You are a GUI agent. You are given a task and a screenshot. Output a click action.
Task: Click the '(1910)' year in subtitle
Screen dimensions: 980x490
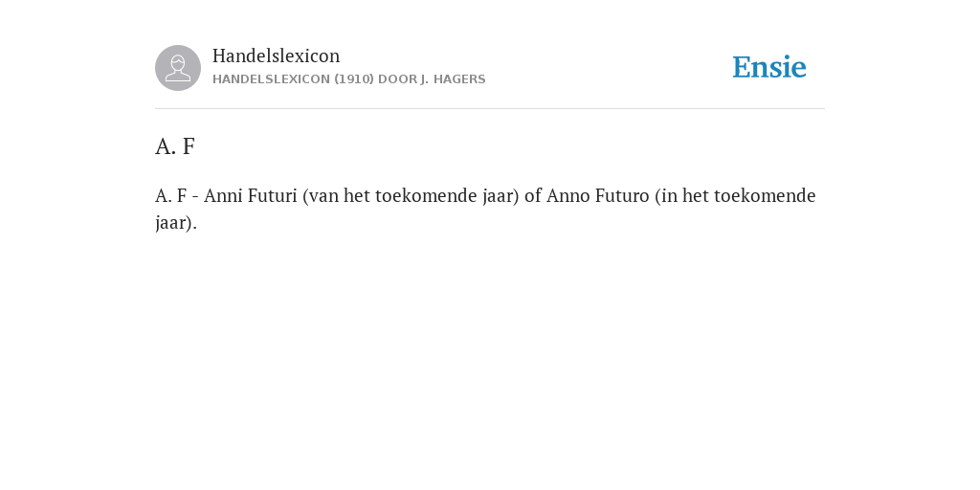pos(354,79)
